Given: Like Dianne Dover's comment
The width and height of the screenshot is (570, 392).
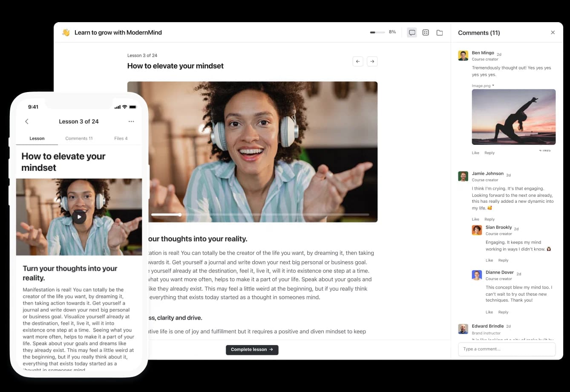Looking at the screenshot, I should (489, 312).
